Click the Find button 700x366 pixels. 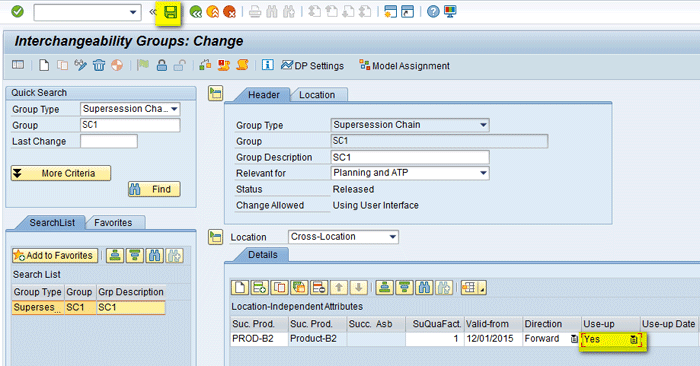[154, 189]
